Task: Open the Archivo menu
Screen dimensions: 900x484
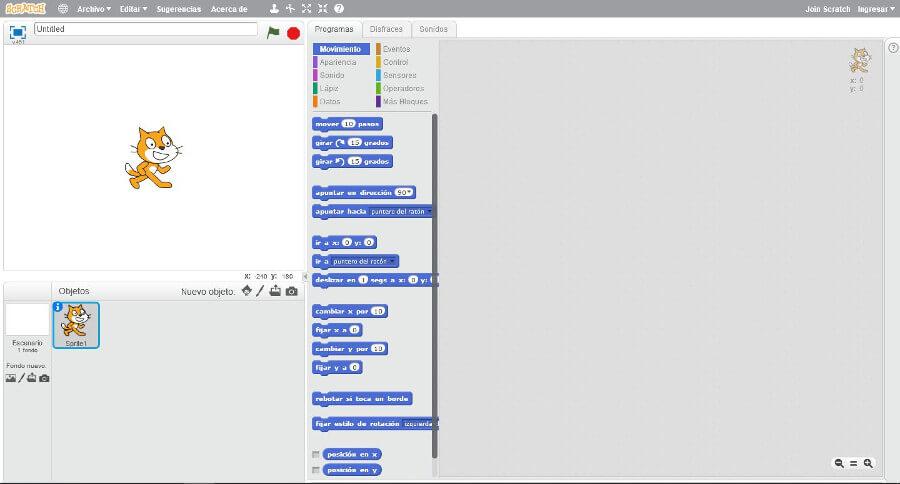Action: (x=94, y=9)
